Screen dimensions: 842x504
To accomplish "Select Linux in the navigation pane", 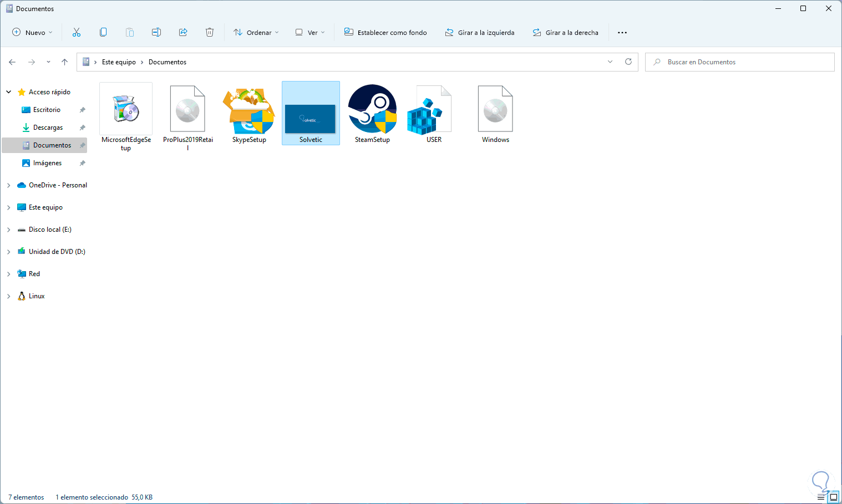I will pyautogui.click(x=37, y=296).
